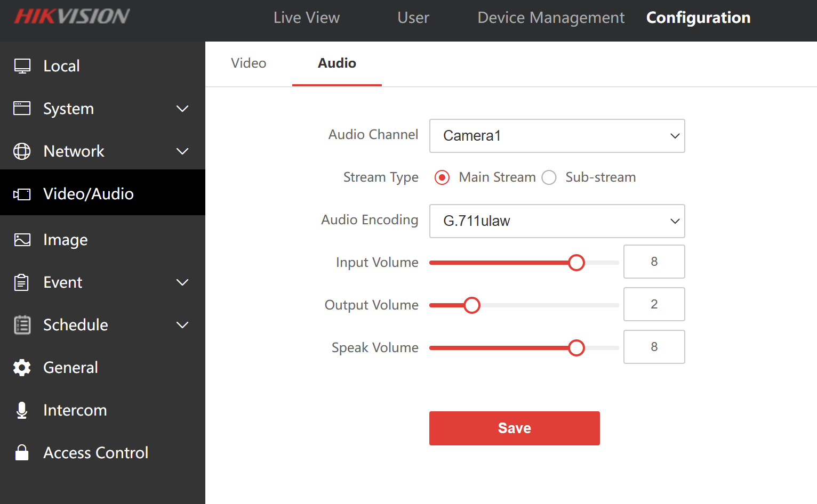Expand the Network menu chevron
Screen dimensions: 817x504
tap(182, 151)
